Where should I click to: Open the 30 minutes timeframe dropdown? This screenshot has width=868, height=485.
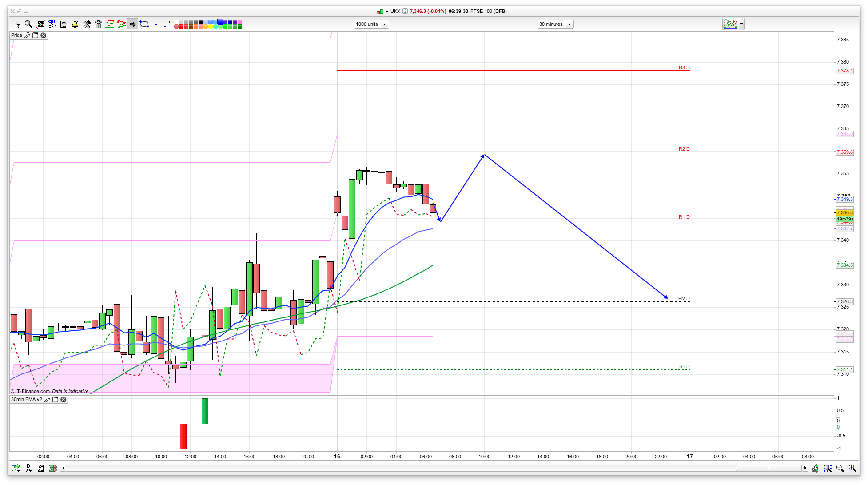pyautogui.click(x=555, y=24)
